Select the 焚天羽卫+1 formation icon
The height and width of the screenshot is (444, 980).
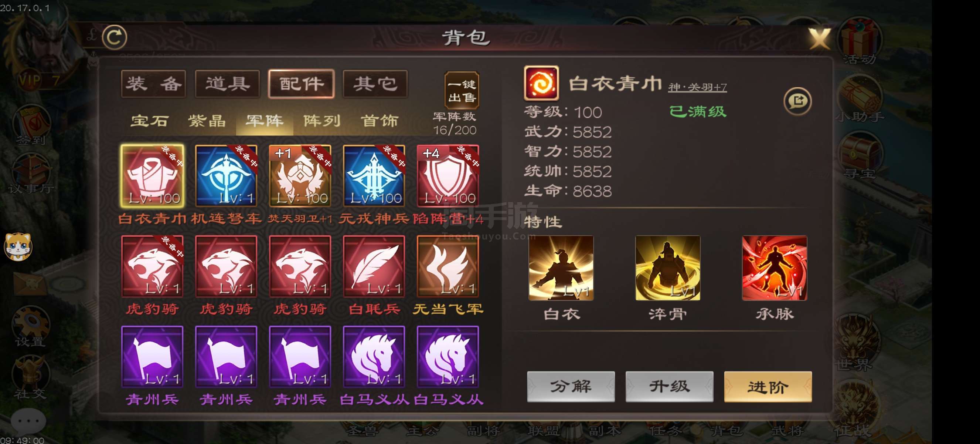tap(300, 175)
